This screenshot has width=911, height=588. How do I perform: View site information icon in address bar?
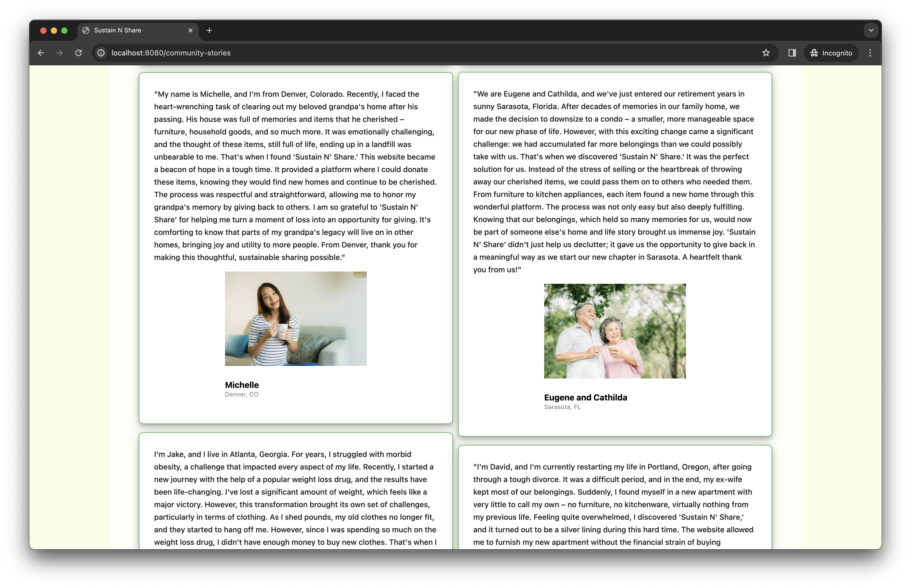(x=101, y=53)
